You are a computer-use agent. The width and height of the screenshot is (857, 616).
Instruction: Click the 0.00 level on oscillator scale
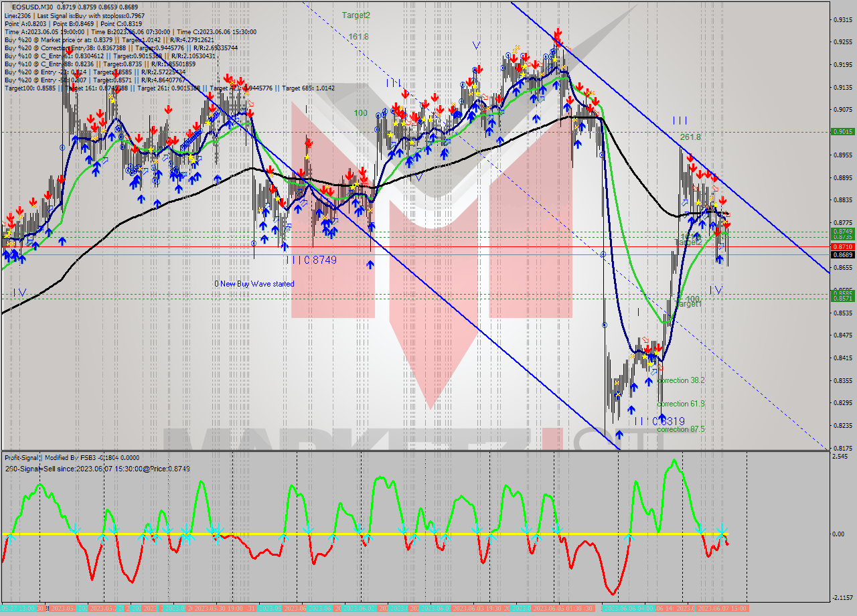pyautogui.click(x=838, y=534)
